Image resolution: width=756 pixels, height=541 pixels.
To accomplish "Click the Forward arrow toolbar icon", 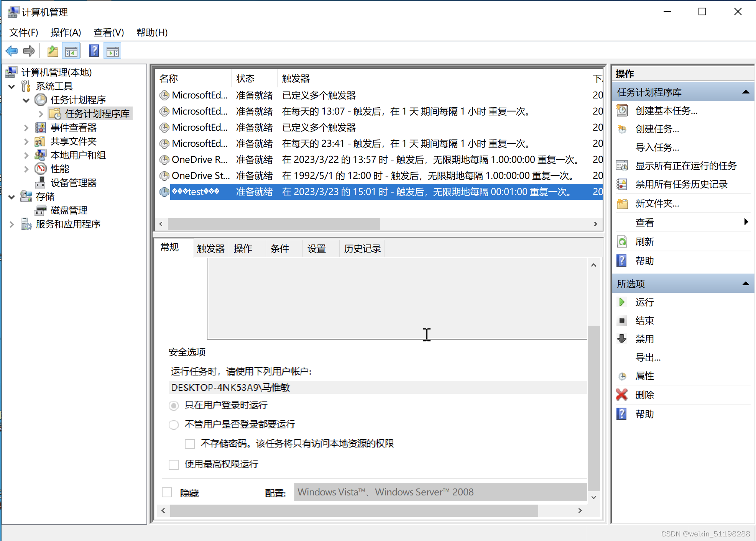I will click(x=29, y=51).
